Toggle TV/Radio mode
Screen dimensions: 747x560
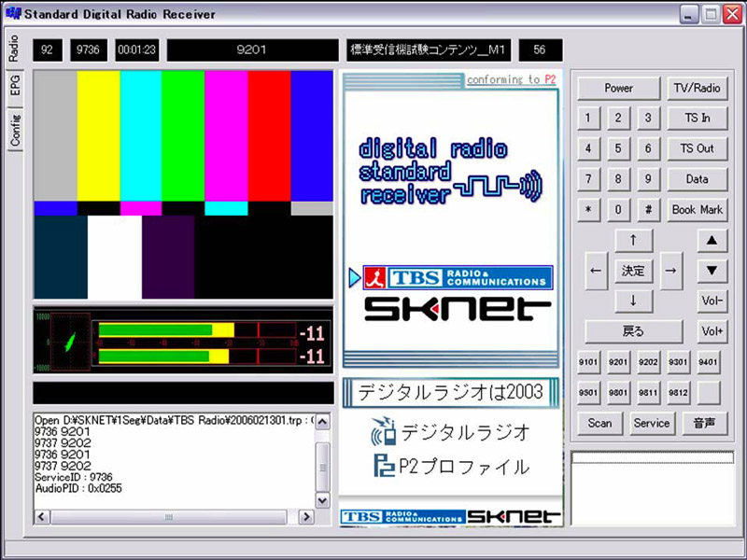[x=697, y=88]
